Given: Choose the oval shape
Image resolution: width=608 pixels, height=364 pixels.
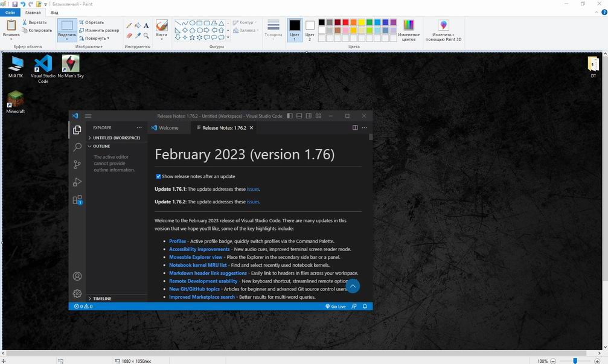Looking at the screenshot, I should (x=192, y=23).
